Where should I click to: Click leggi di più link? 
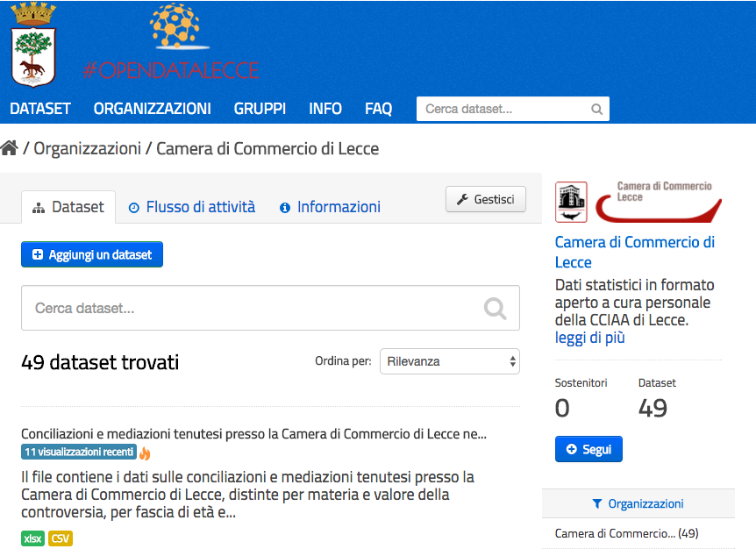pyautogui.click(x=589, y=338)
